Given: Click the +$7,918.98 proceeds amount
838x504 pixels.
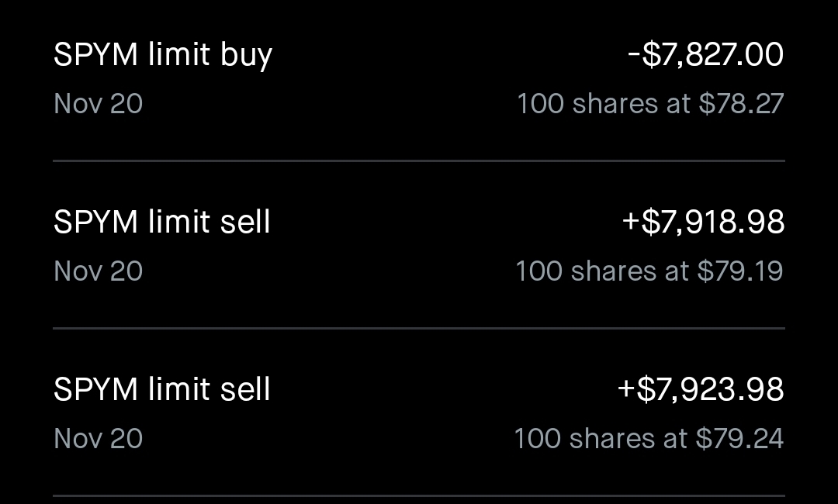Looking at the screenshot, I should [x=703, y=223].
